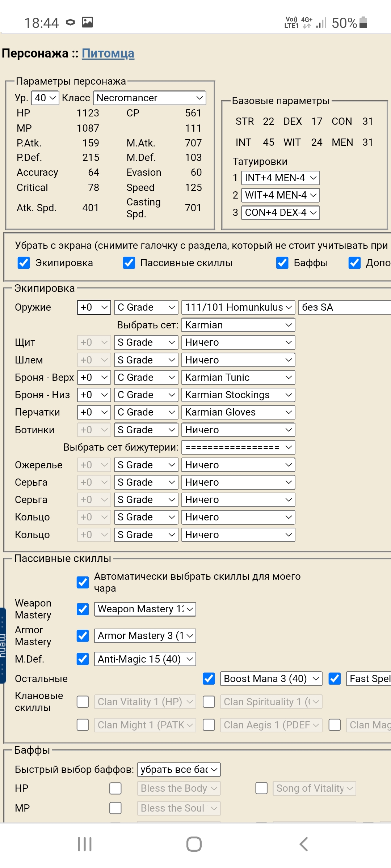This screenshot has width=391, height=868.
Task: Tap the INT base value 45
Action: (269, 142)
